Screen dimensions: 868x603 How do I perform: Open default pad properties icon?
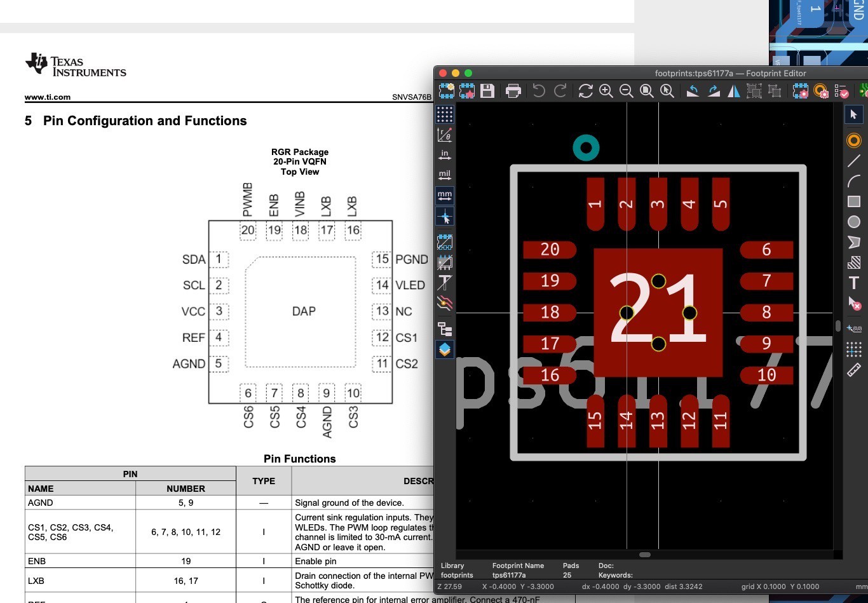(x=821, y=91)
